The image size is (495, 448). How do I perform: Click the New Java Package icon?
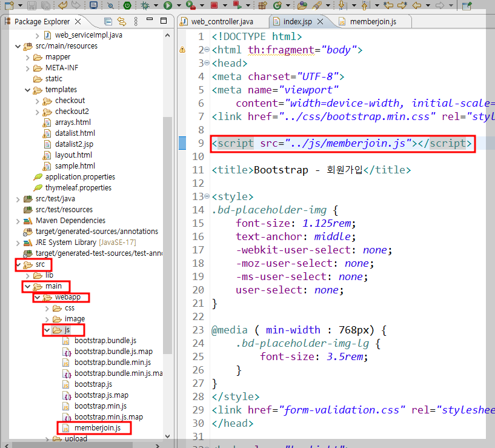[x=262, y=5]
